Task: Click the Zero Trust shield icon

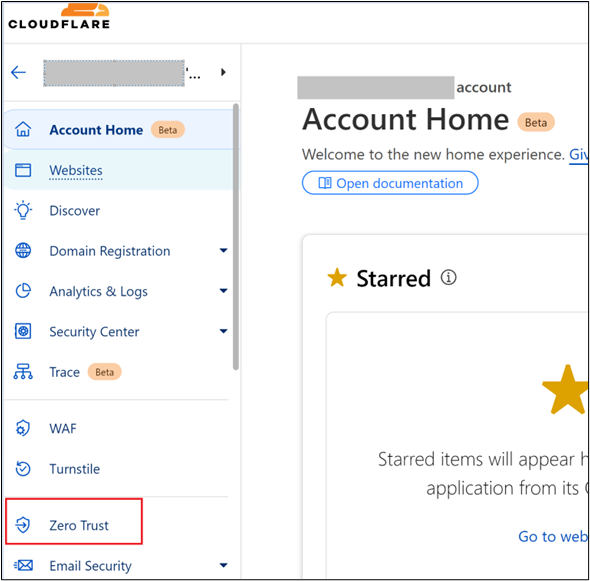Action: tap(23, 525)
